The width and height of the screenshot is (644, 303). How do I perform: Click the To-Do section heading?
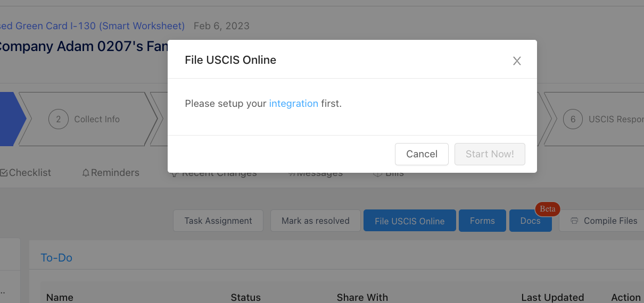[x=56, y=258]
